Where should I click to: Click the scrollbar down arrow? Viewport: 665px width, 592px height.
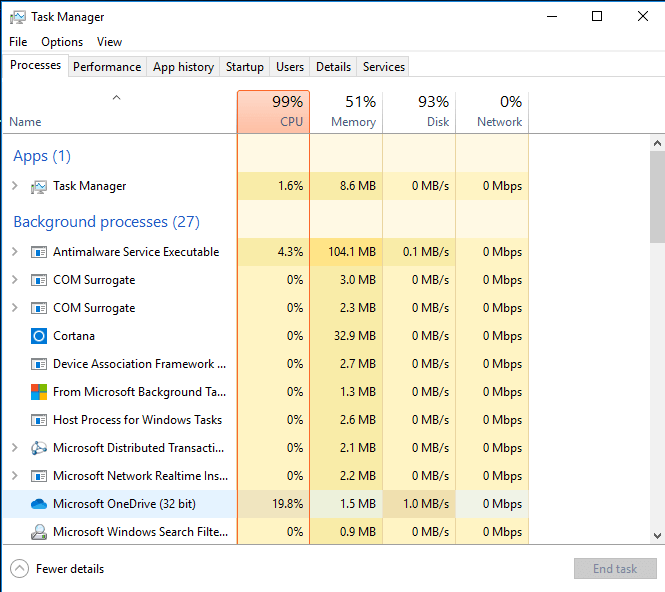point(657,536)
